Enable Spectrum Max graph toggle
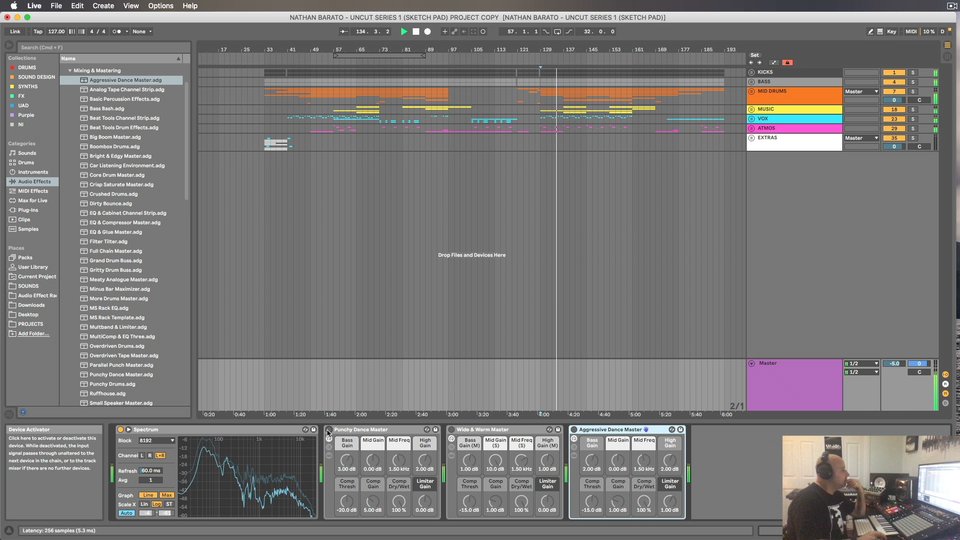The image size is (960, 540). click(x=166, y=495)
